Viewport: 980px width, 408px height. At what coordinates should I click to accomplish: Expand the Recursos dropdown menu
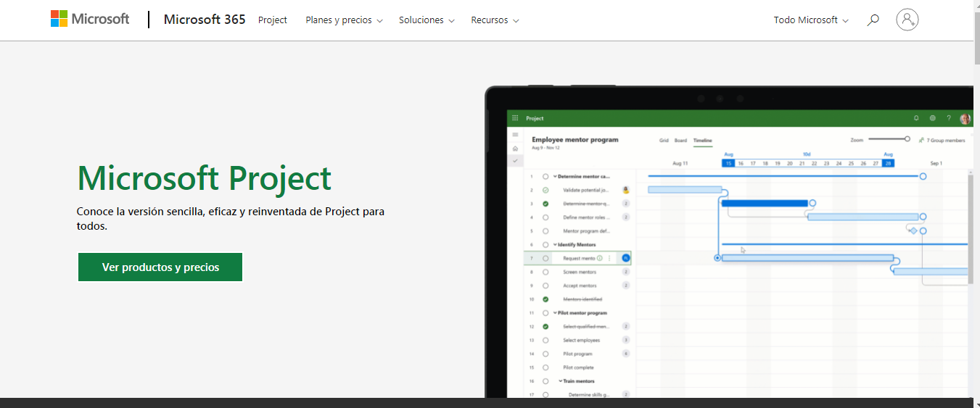click(x=495, y=20)
